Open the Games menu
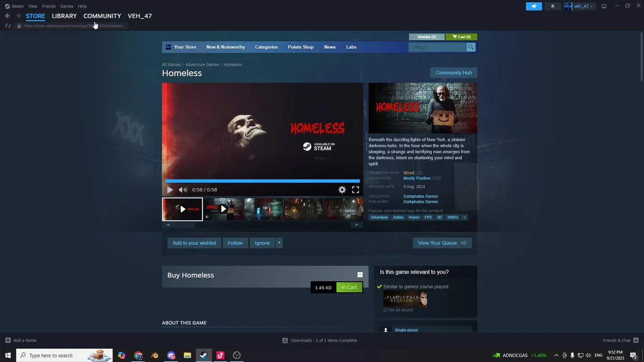The height and width of the screenshot is (362, 644). pos(66,6)
